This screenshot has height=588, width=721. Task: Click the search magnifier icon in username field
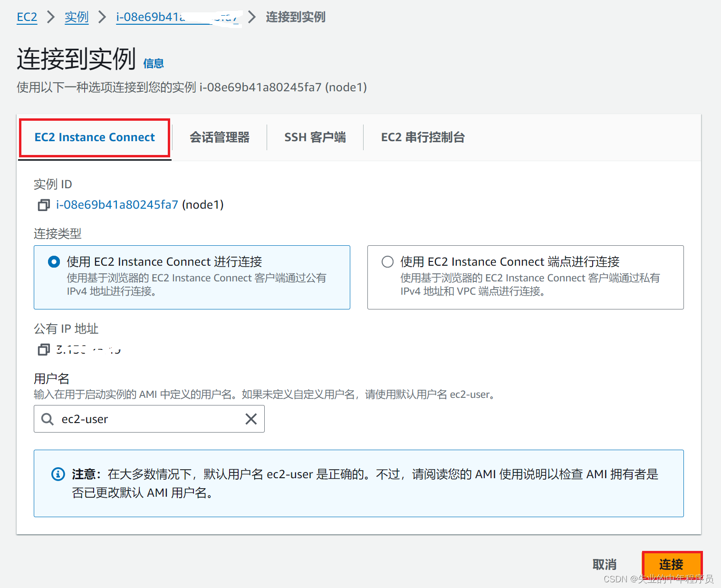point(47,419)
